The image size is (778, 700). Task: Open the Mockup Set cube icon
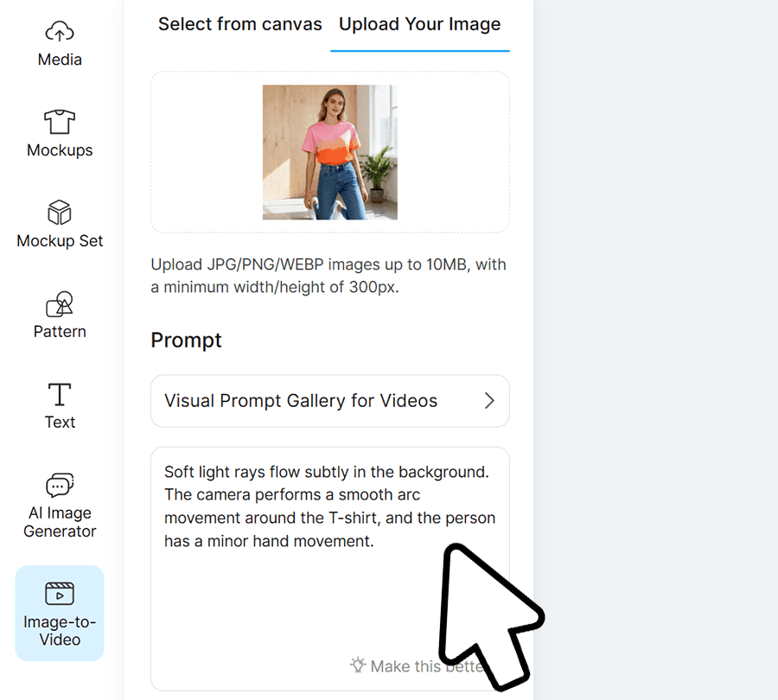point(60,213)
